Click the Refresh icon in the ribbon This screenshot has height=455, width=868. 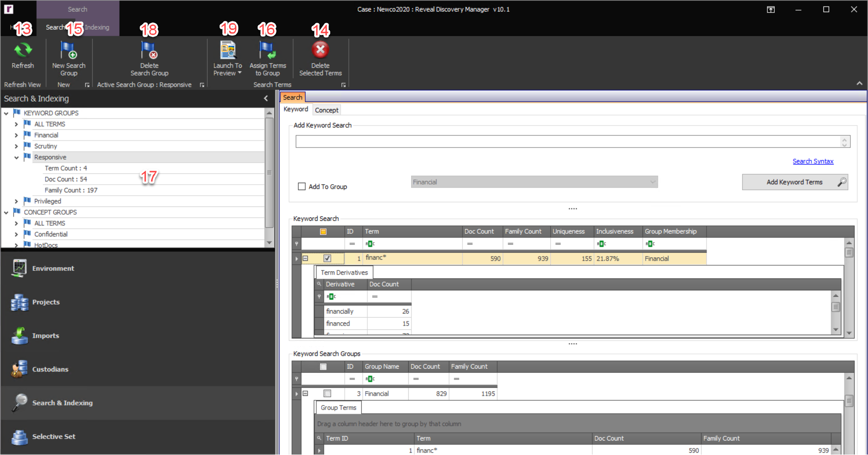click(x=23, y=50)
